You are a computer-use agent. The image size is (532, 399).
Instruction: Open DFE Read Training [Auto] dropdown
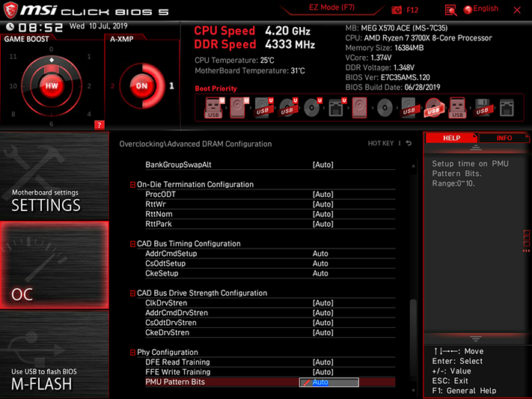322,362
